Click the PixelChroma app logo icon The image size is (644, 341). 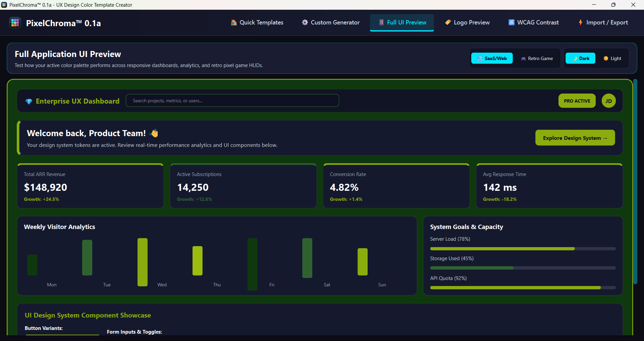(x=15, y=23)
